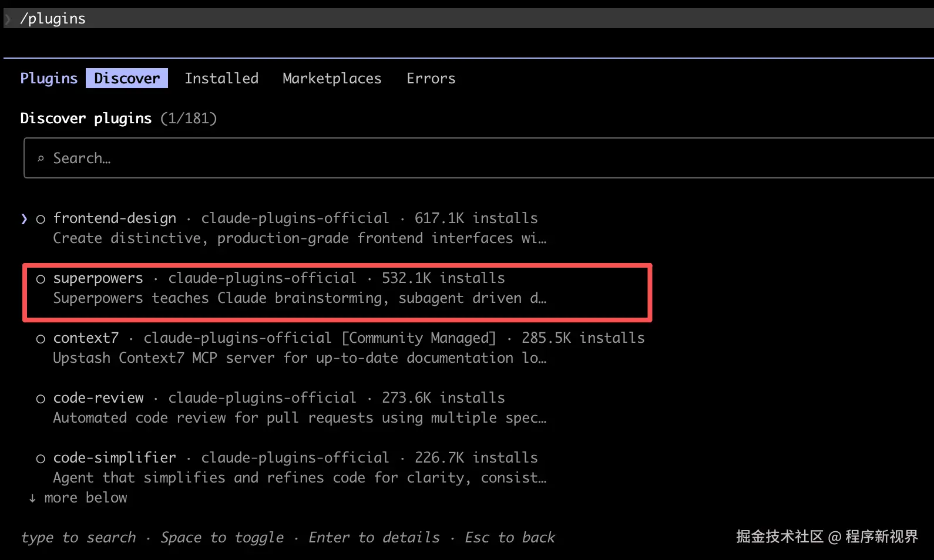This screenshot has width=934, height=560.
Task: Click the 'Discover plugins' heading
Action: click(86, 119)
